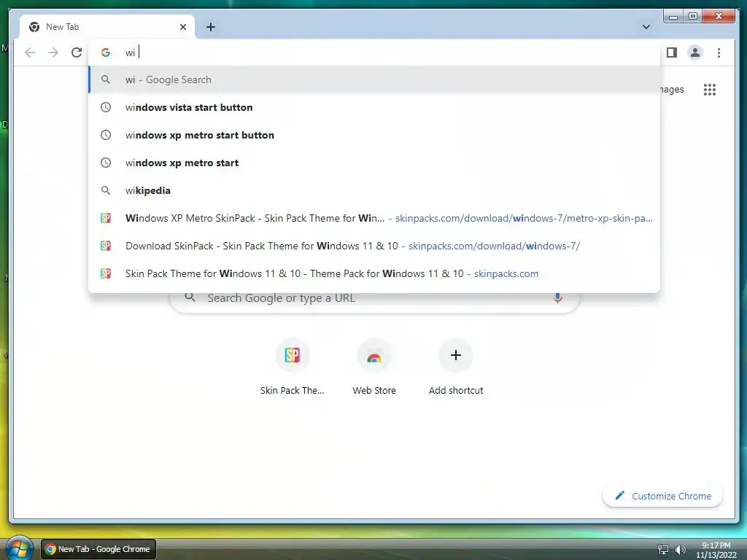Choose 'windows xp metro start button' suggestion
Screen dimensions: 747x560
pyautogui.click(x=374, y=135)
